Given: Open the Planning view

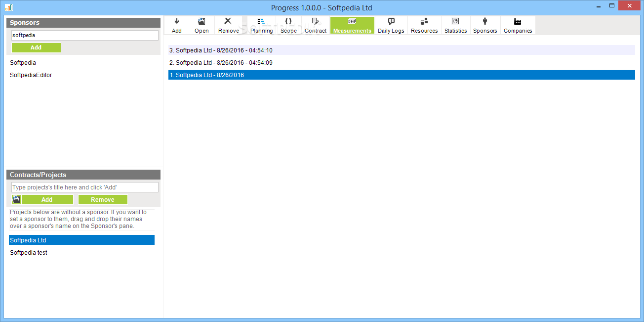Looking at the screenshot, I should [x=261, y=25].
